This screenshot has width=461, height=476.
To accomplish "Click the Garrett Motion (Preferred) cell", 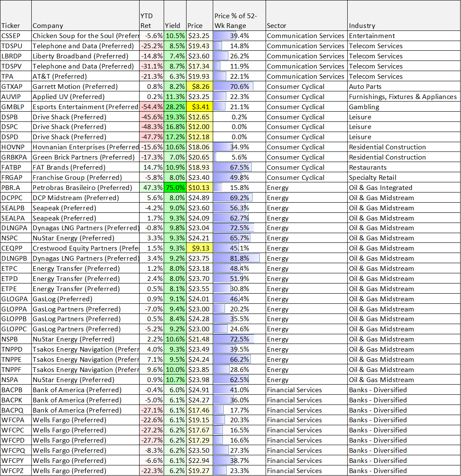I will [x=85, y=86].
